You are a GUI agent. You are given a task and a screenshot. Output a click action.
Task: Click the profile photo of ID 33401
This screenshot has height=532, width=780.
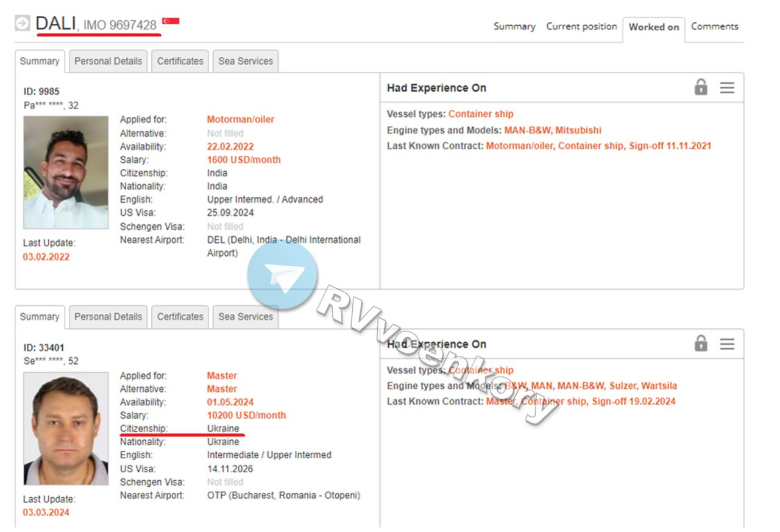click(x=66, y=429)
